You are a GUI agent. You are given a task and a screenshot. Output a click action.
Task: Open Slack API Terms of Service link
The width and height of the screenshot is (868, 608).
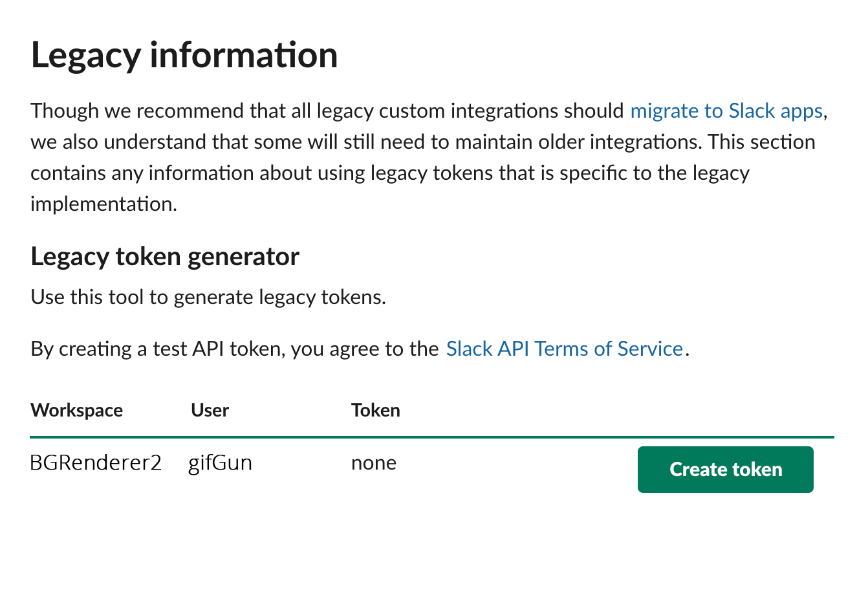click(x=565, y=349)
